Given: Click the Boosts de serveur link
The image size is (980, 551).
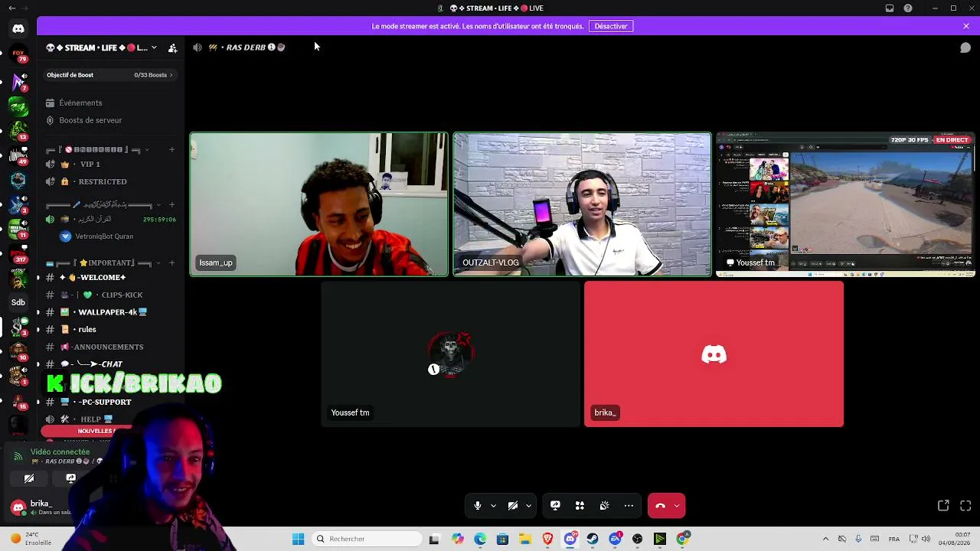Looking at the screenshot, I should coord(90,120).
